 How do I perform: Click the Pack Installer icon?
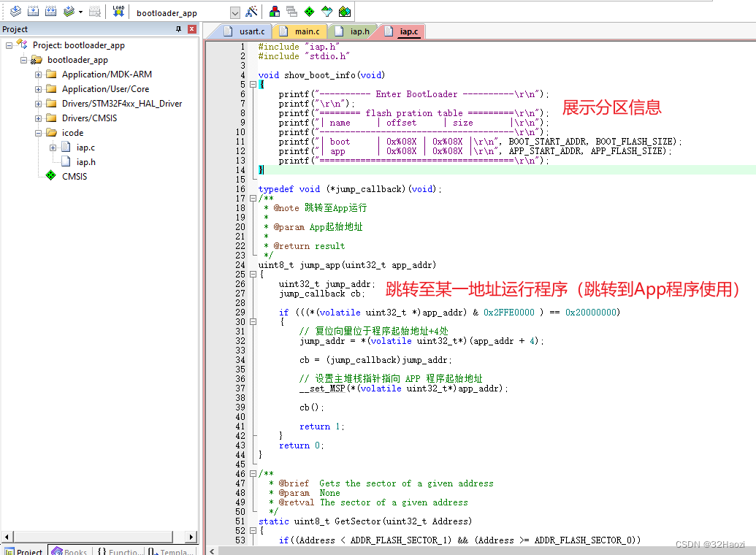(x=345, y=12)
